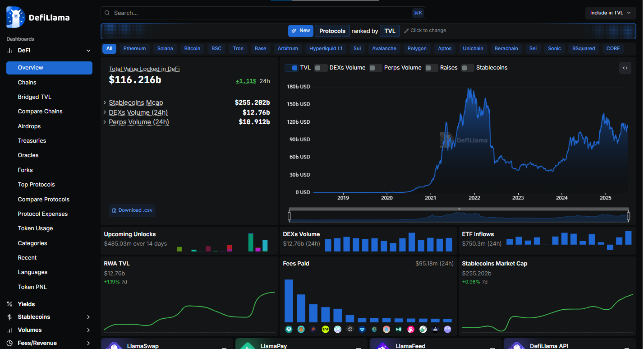The width and height of the screenshot is (644, 349).
Task: Toggle the TVL chart series
Action: pyautogui.click(x=291, y=68)
